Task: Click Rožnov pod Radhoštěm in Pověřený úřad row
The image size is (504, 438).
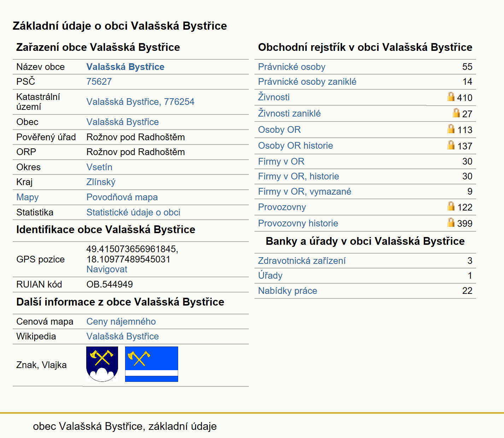Action: tap(136, 137)
